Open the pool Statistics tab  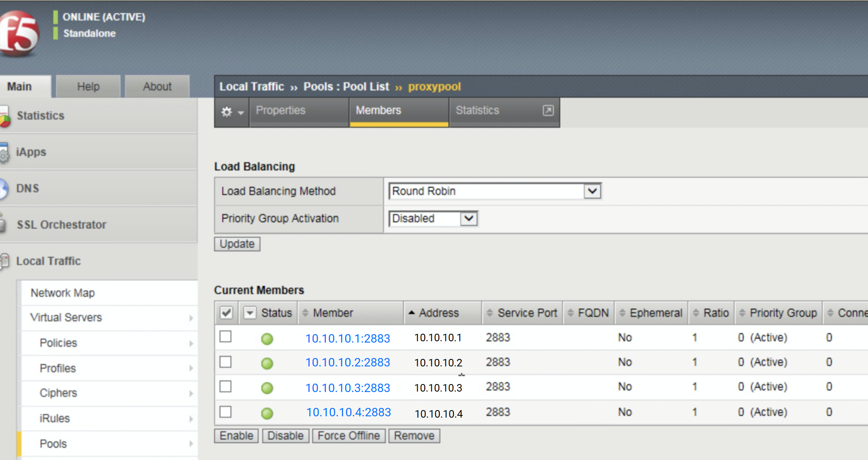coord(505,112)
